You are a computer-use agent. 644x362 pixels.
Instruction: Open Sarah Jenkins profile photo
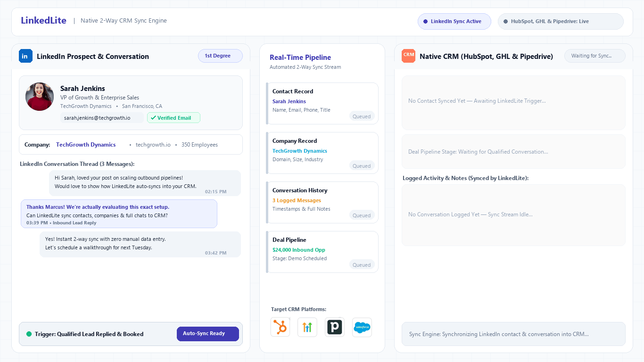(x=40, y=97)
